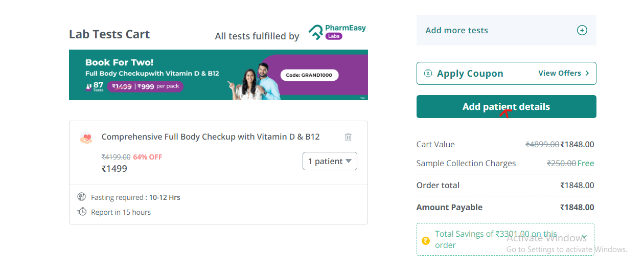Open the 1 patient dropdown
This screenshot has height=272, width=644.
pyautogui.click(x=330, y=161)
